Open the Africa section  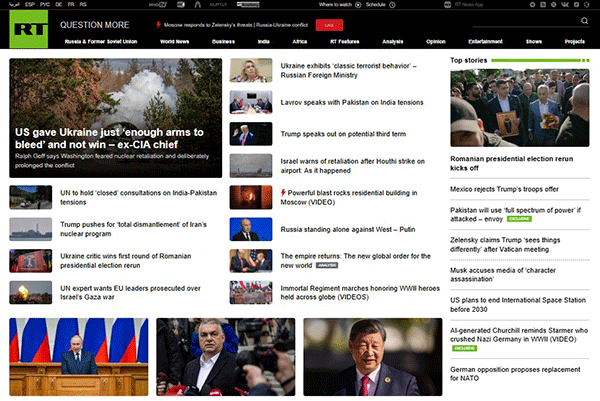(300, 41)
